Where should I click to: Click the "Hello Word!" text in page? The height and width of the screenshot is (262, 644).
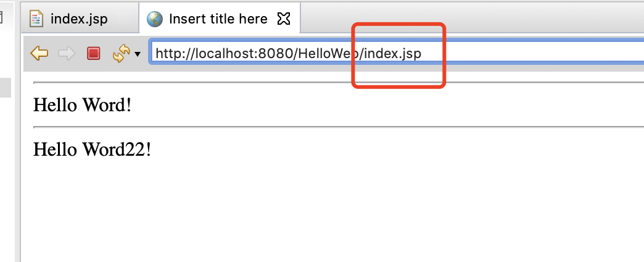click(x=82, y=104)
